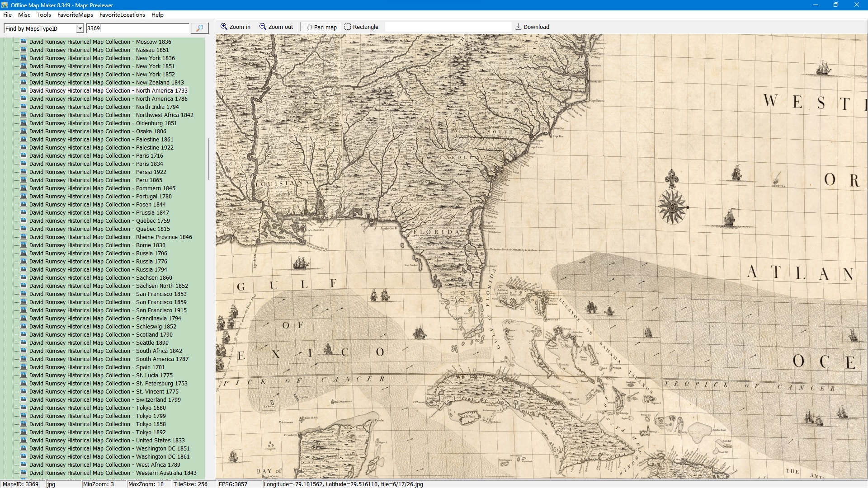The image size is (868, 488).
Task: Click the Zoom in tool
Action: coord(235,27)
